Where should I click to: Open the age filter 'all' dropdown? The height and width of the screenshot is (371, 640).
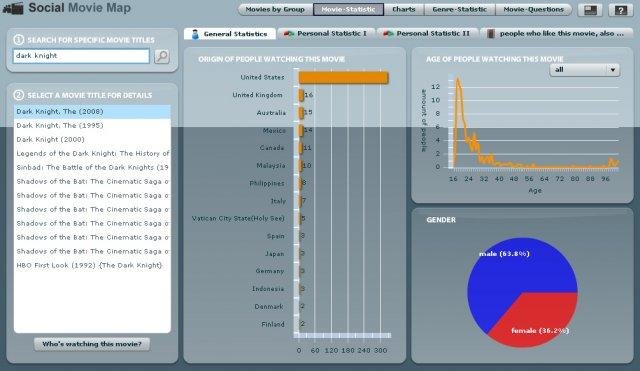point(584,70)
